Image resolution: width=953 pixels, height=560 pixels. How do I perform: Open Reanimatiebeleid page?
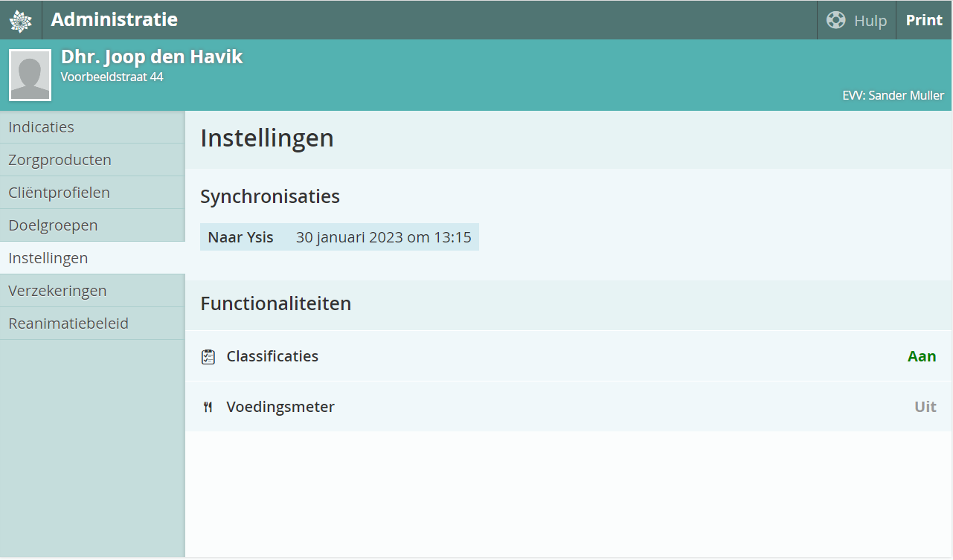(68, 324)
